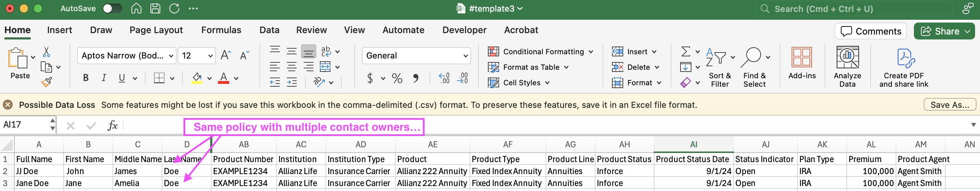980x191 pixels.
Task: Open Format as Table dropdown
Action: (x=528, y=67)
